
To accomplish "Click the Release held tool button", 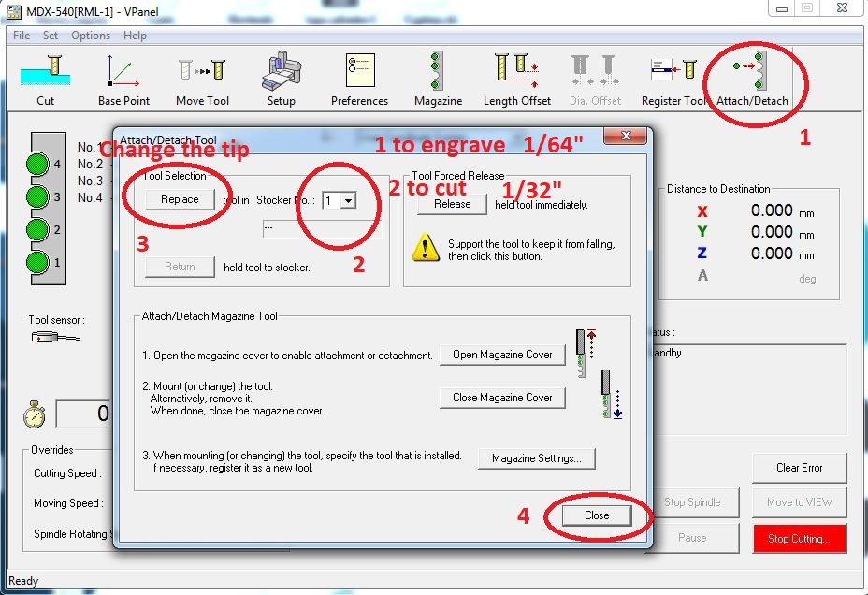I will coord(453,204).
